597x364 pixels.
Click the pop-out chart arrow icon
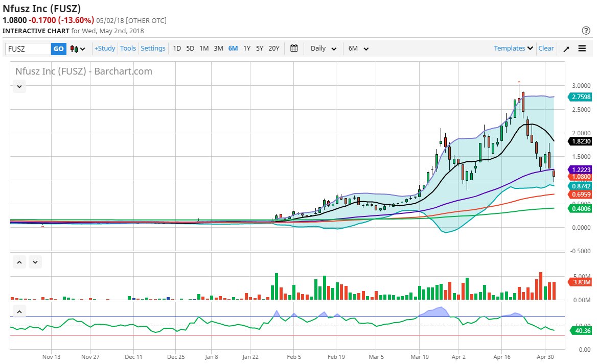[x=566, y=48]
